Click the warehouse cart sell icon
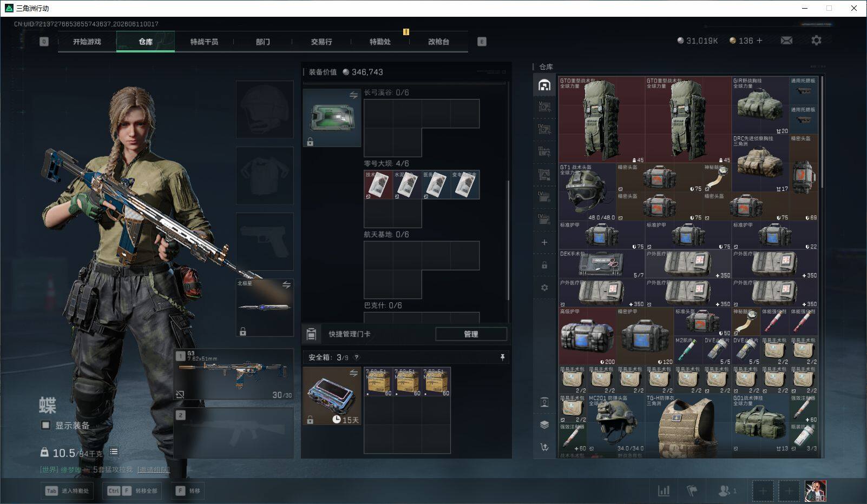Viewport: 867px width, 504px height. [x=544, y=447]
